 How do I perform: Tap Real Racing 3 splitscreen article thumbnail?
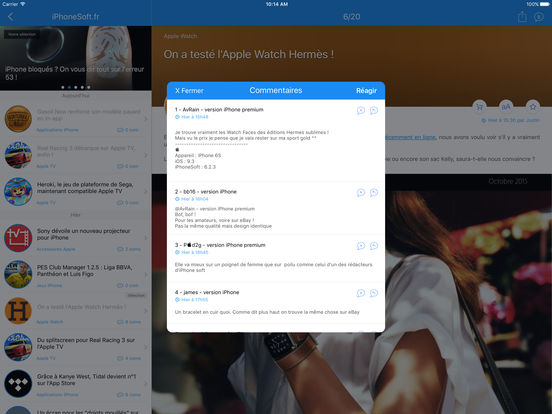point(18,347)
